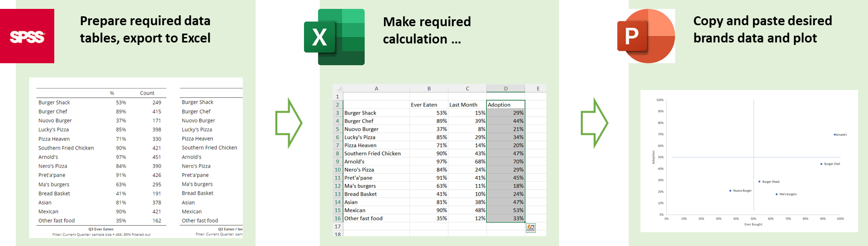Click the 'Ever Bought' horizontal axis title

754,224
